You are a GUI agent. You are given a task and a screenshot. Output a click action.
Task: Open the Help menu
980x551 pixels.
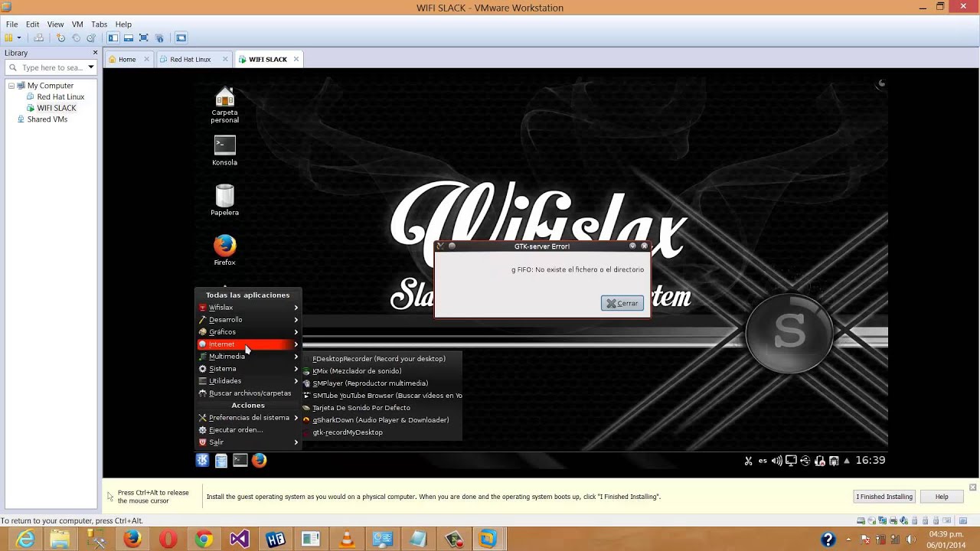(123, 24)
